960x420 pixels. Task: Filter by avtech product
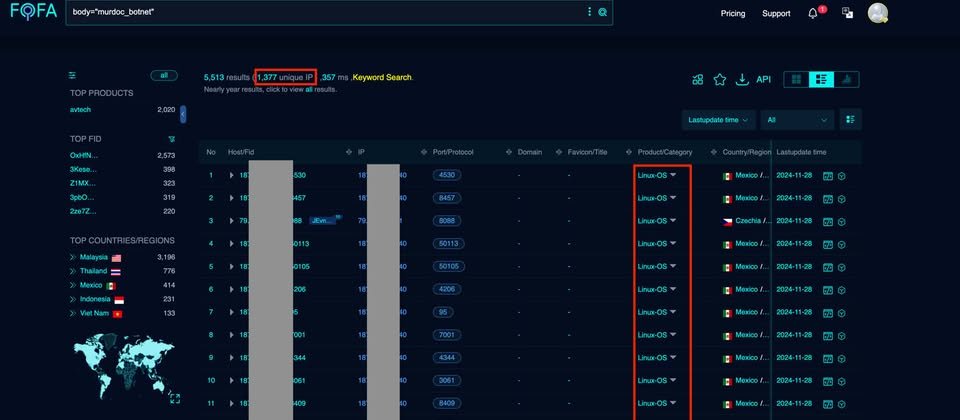coord(80,110)
